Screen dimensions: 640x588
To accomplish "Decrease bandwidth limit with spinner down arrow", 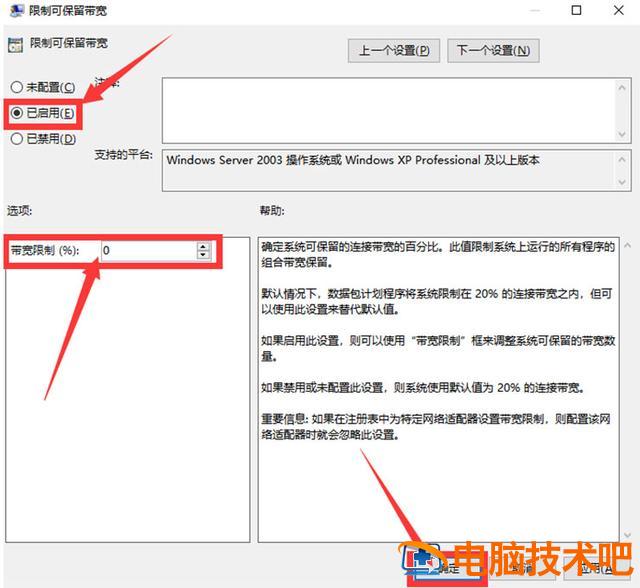I will [x=203, y=255].
